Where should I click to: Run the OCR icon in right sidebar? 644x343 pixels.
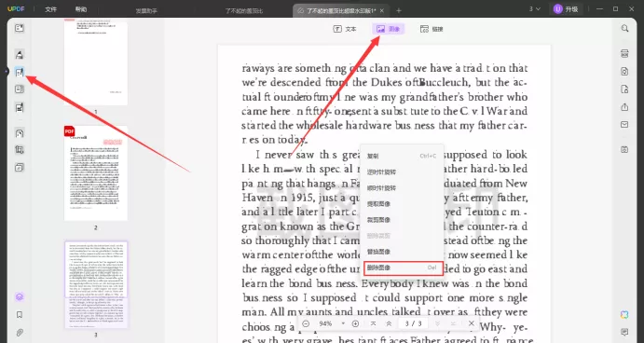click(x=624, y=54)
